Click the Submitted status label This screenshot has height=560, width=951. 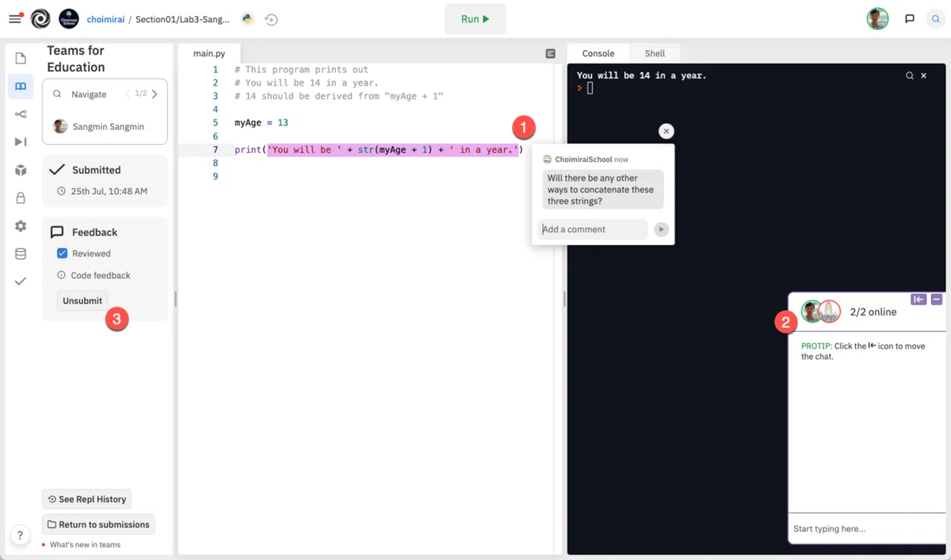click(96, 170)
